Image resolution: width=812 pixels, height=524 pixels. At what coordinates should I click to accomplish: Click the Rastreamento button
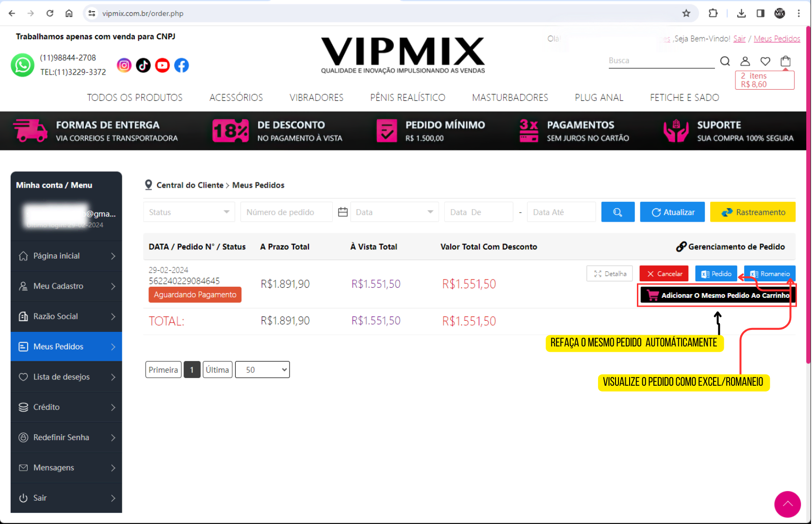click(x=753, y=212)
